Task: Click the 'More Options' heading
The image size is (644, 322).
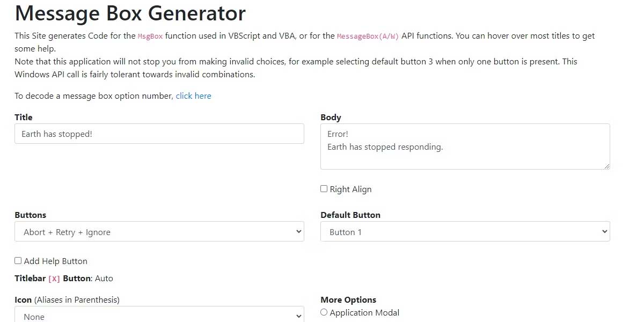Action: pos(348,299)
